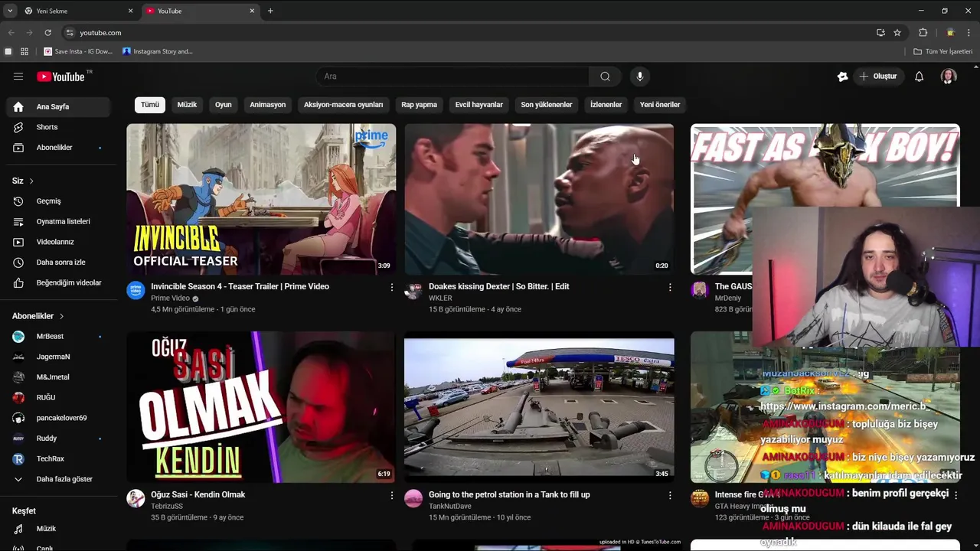Open the Chrome tab search dropdown
This screenshot has height=551, width=980.
point(9,11)
